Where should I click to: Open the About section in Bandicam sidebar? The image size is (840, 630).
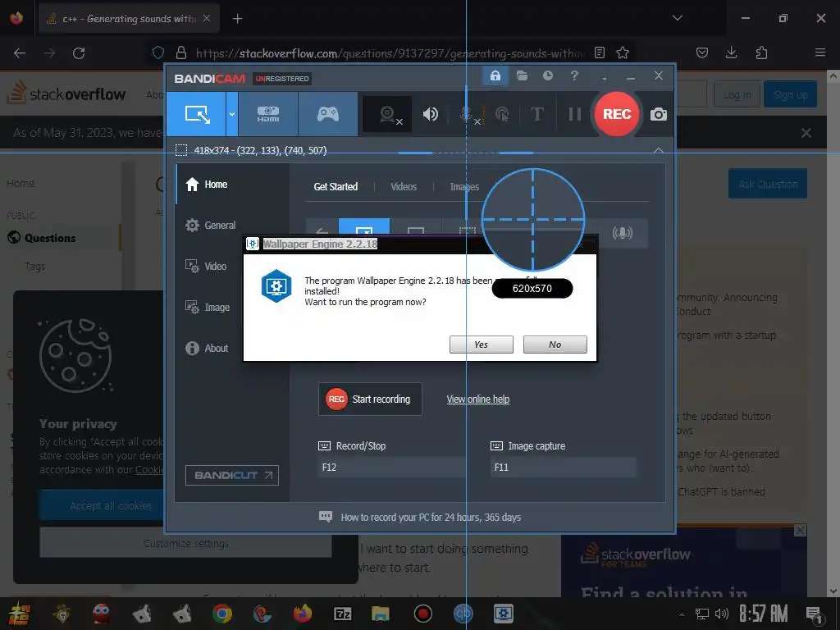coord(207,348)
